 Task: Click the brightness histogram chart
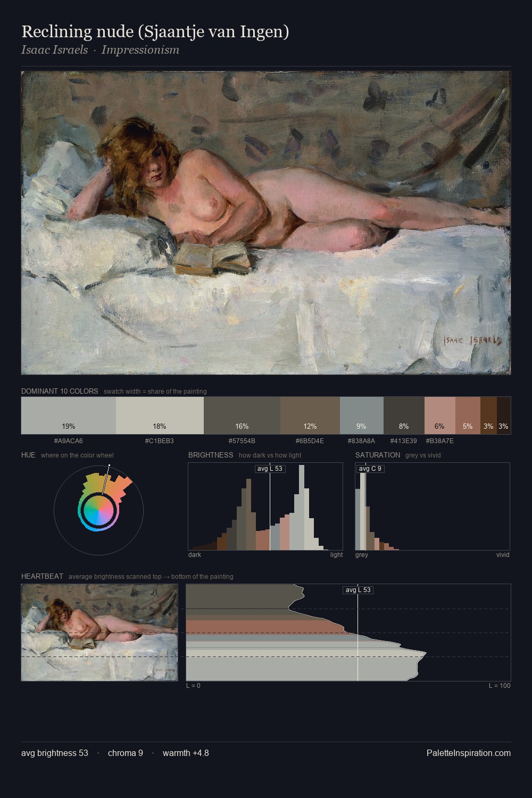click(x=265, y=506)
